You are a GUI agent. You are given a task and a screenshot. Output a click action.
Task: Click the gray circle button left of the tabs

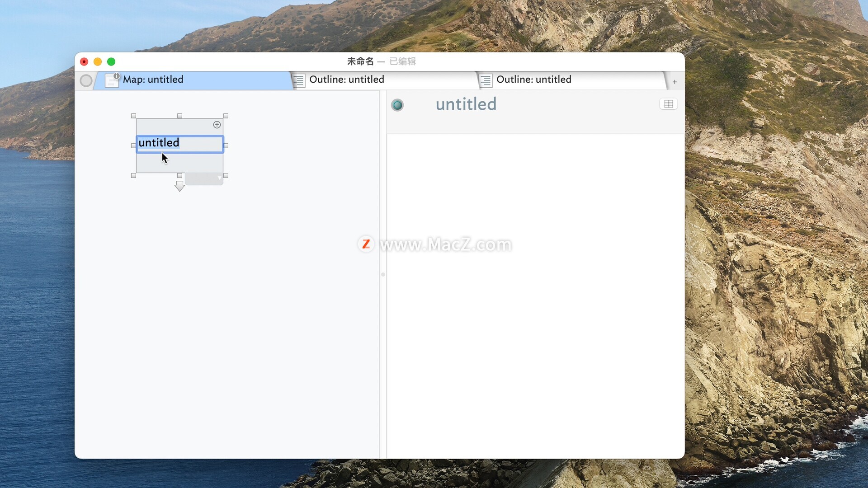point(86,81)
